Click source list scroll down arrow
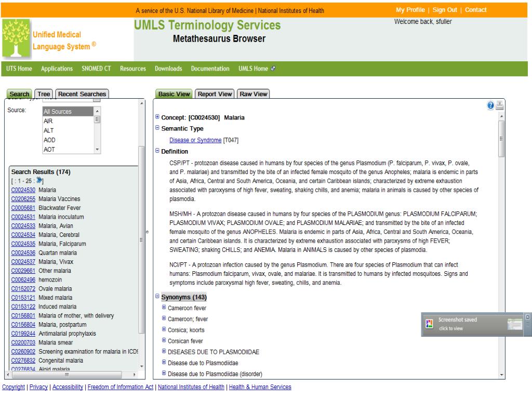 coord(97,149)
